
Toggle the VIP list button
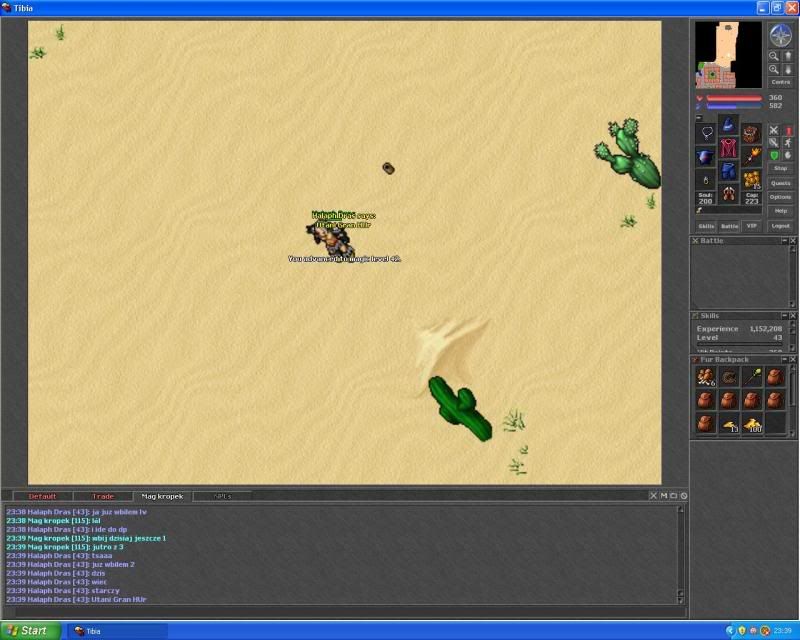point(752,226)
